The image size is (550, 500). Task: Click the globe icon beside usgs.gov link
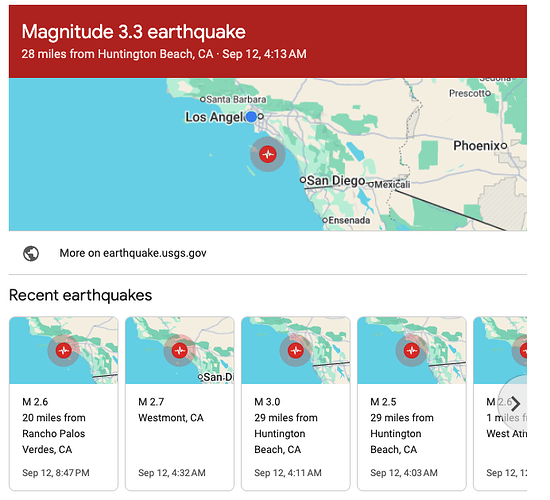31,253
